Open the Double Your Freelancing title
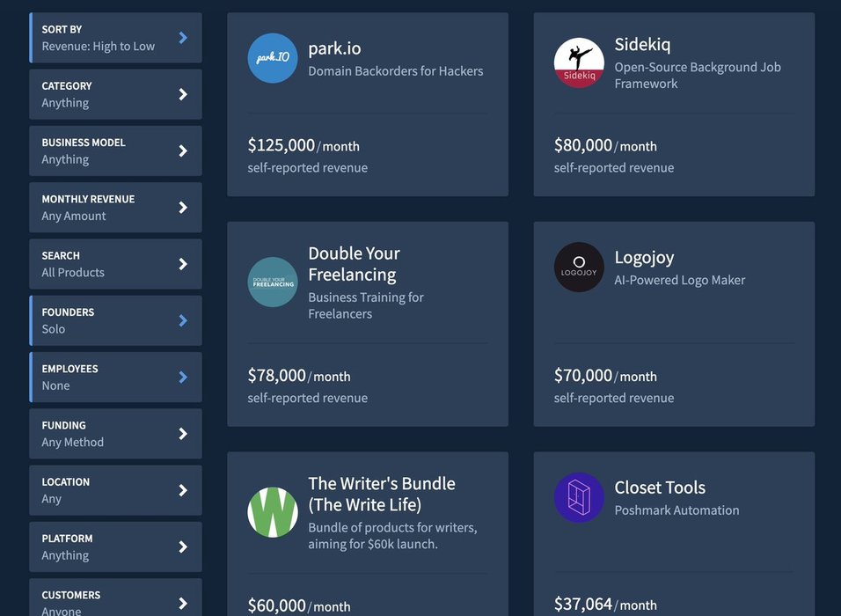Viewport: 841px width, 616px height. 354,263
